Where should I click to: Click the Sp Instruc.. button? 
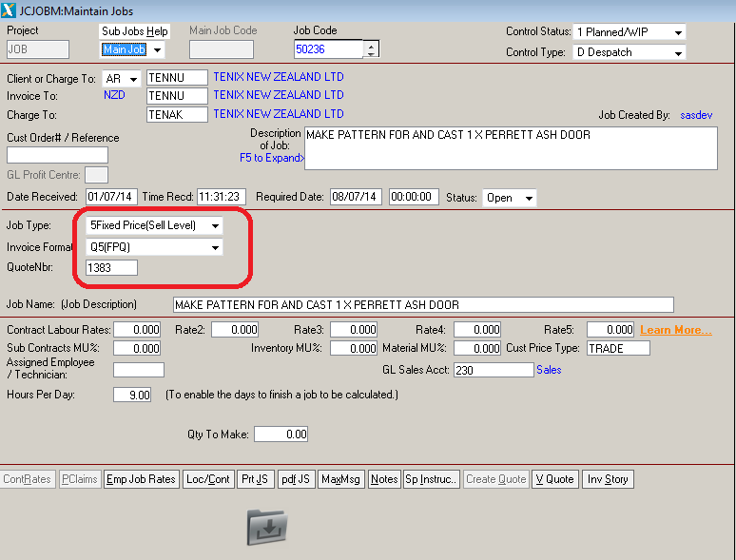click(432, 479)
